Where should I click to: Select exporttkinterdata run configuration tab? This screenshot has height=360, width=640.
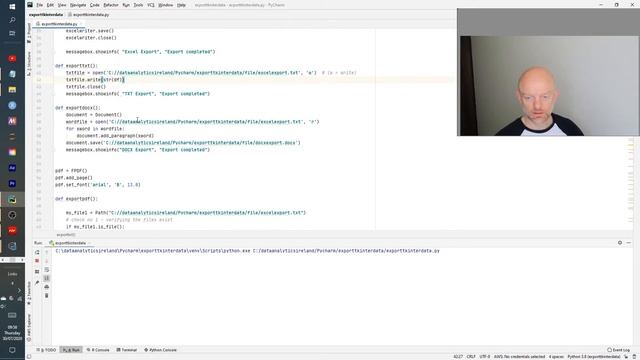click(68, 243)
